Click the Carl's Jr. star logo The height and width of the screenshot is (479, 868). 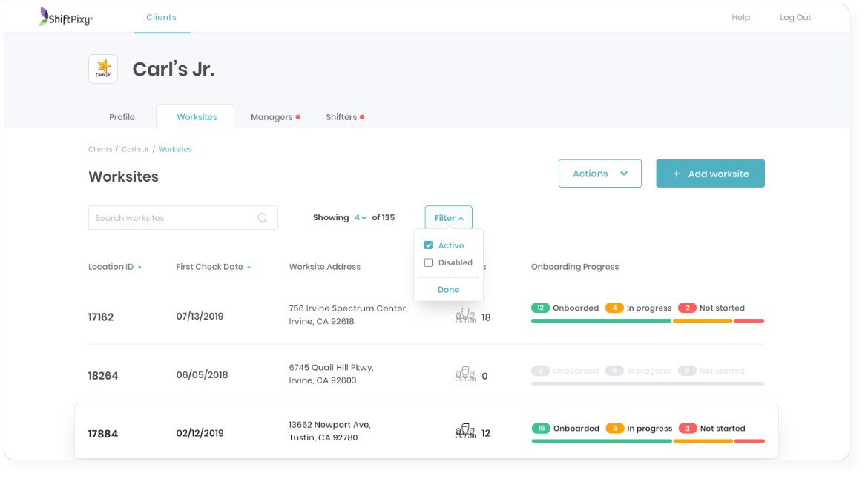click(103, 69)
